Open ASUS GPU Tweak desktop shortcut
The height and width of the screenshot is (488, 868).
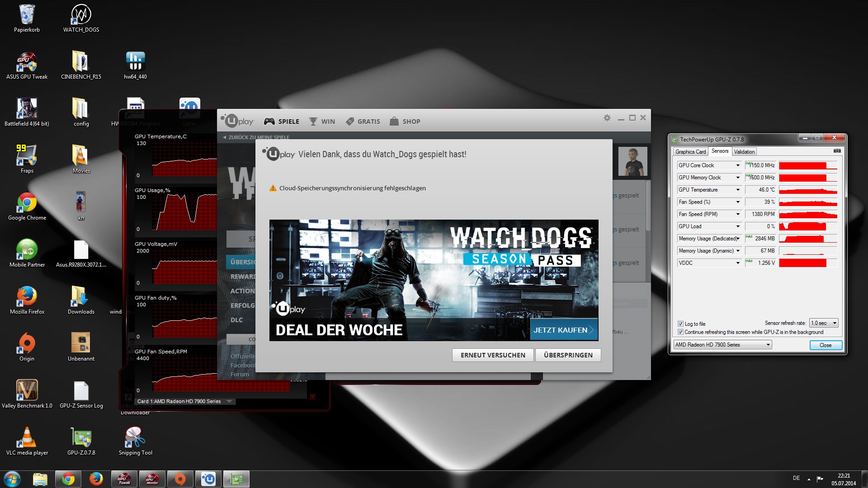pos(27,61)
